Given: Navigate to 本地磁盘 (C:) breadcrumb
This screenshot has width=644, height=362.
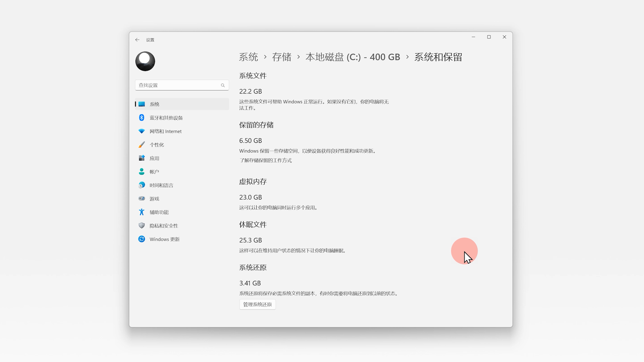Looking at the screenshot, I should point(353,57).
